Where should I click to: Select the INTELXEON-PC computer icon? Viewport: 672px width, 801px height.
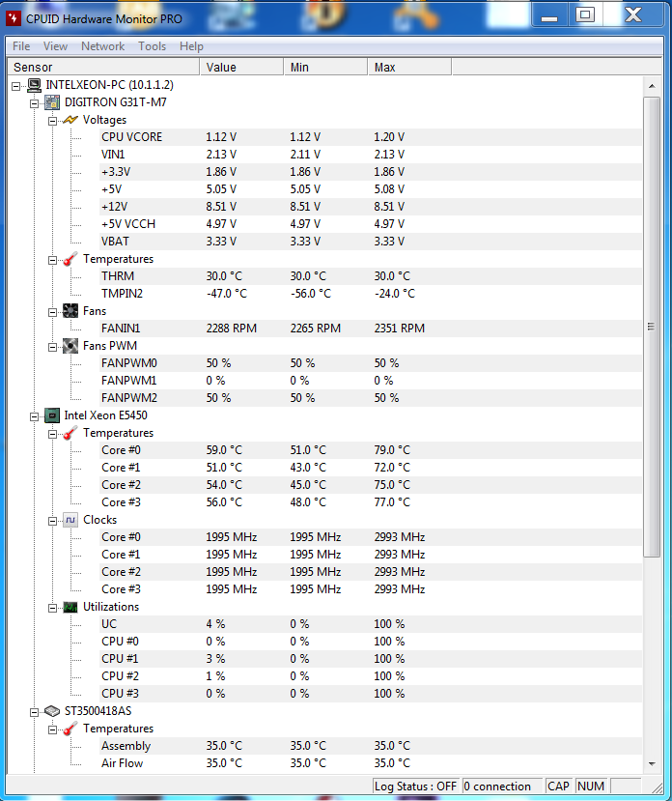(x=34, y=85)
